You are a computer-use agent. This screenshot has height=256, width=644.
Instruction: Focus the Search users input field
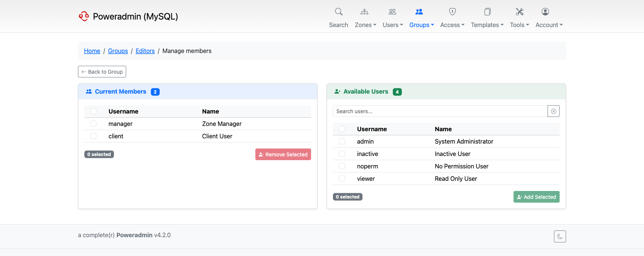click(x=440, y=111)
